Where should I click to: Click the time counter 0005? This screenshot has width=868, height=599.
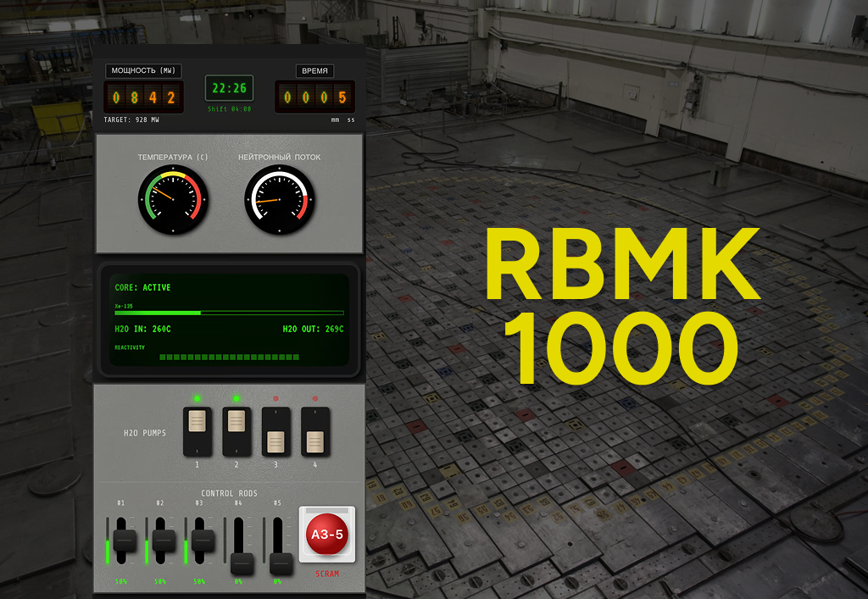[x=314, y=97]
